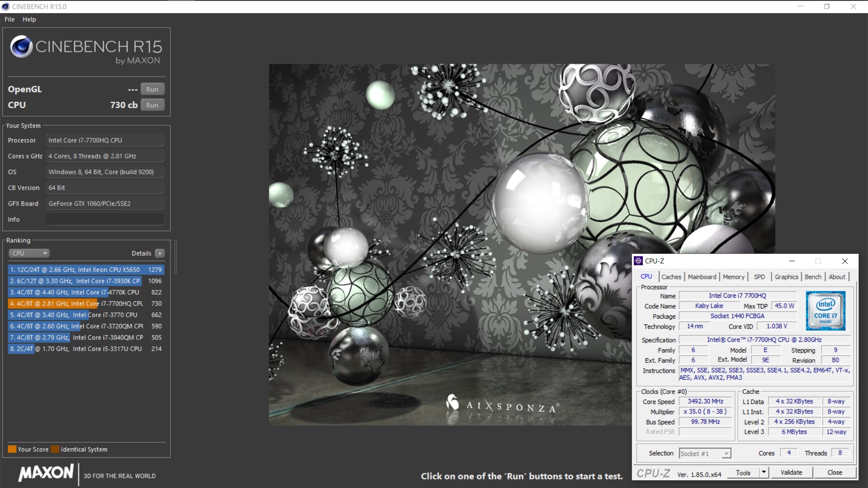
Task: Minimize the CPU-Z window
Action: (x=792, y=261)
